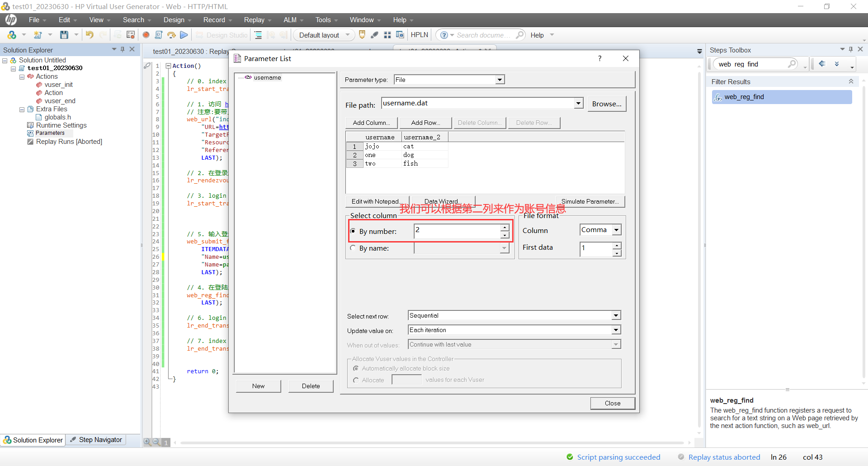Viewport: 868px width, 466px height.
Task: Click the pen icon in the toolbar
Action: pyautogui.click(x=374, y=35)
